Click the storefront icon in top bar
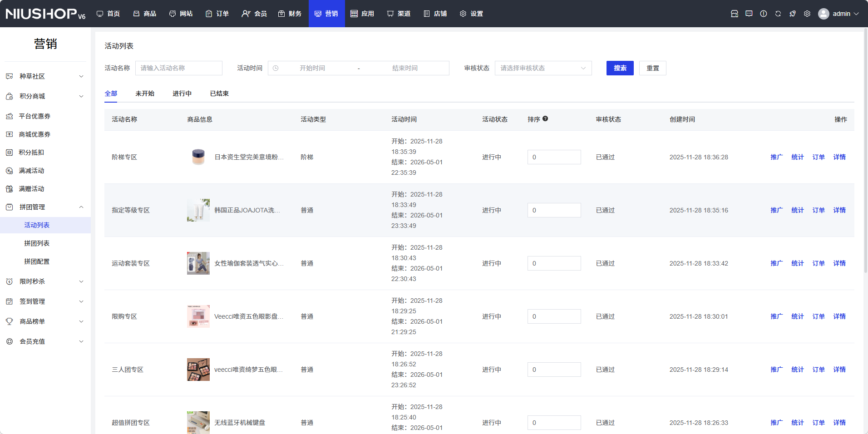 point(735,14)
